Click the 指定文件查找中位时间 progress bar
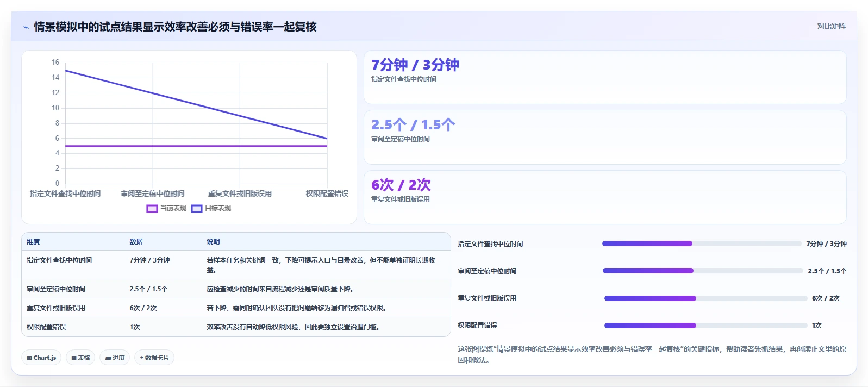868x387 pixels. [x=702, y=244]
